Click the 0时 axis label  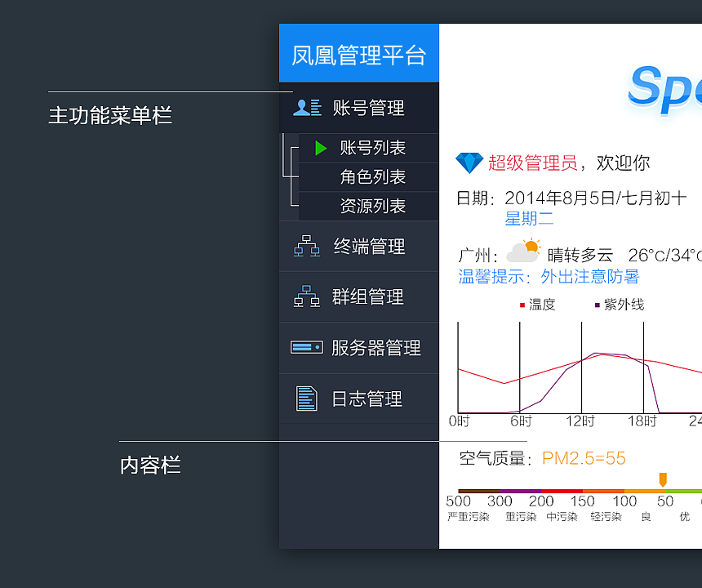[459, 421]
